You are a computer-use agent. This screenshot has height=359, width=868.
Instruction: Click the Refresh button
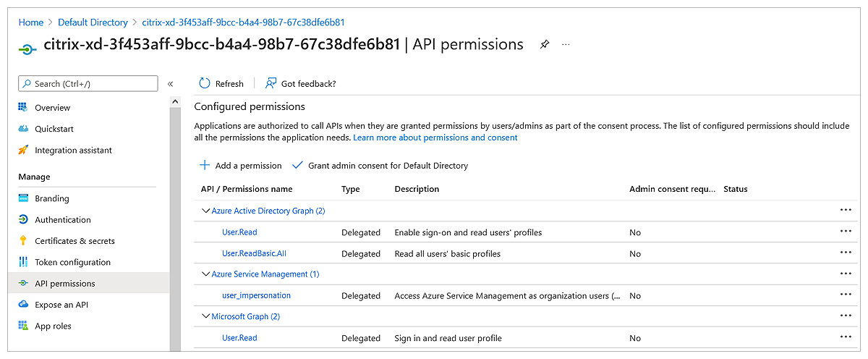point(221,83)
